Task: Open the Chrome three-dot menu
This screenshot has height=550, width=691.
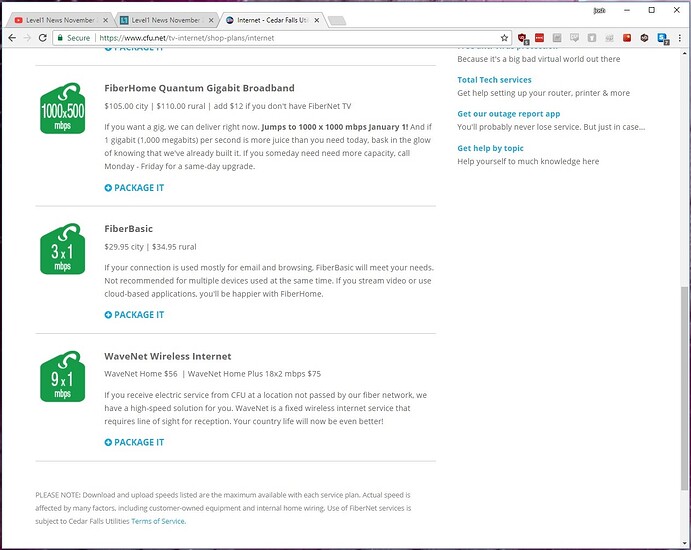Action: pos(680,38)
